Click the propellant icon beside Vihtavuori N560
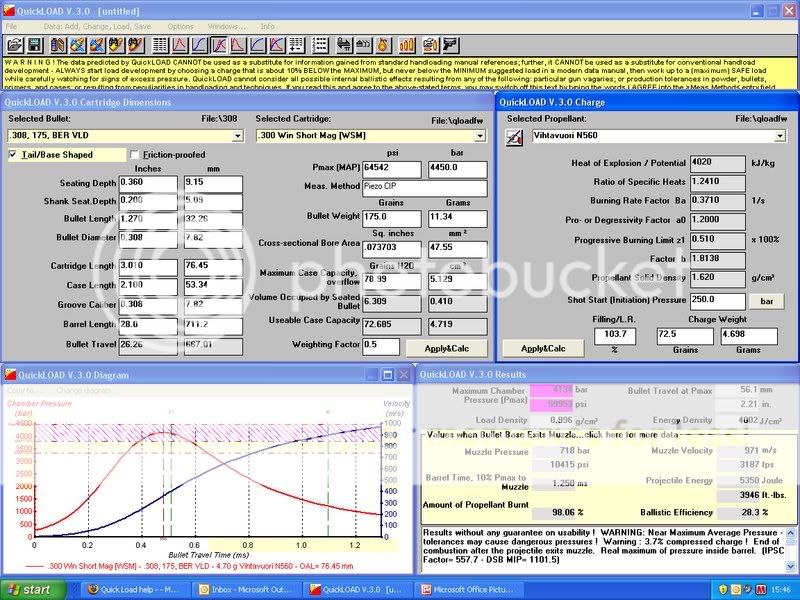Screen dimensions: 800x600 517,136
